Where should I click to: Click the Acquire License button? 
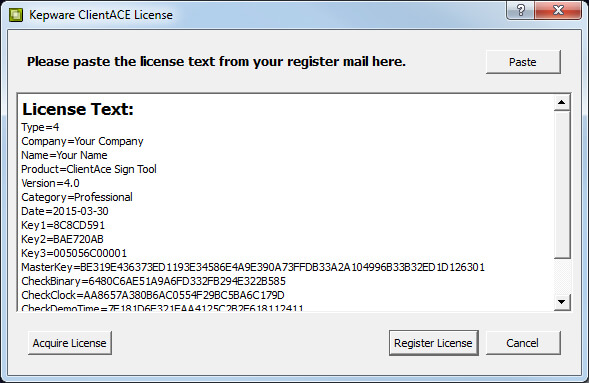click(69, 343)
